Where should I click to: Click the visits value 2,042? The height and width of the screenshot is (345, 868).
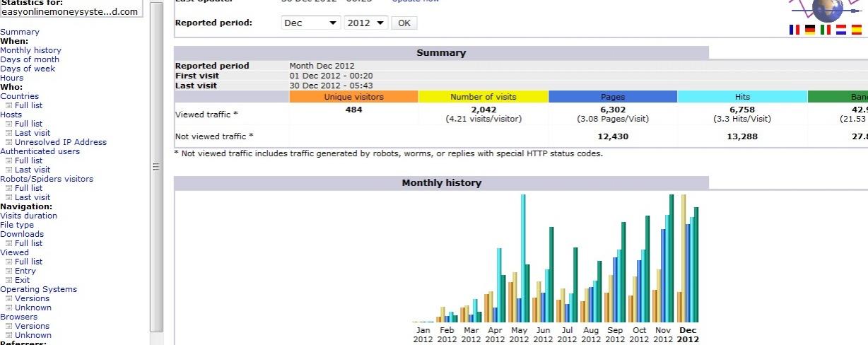(483, 110)
